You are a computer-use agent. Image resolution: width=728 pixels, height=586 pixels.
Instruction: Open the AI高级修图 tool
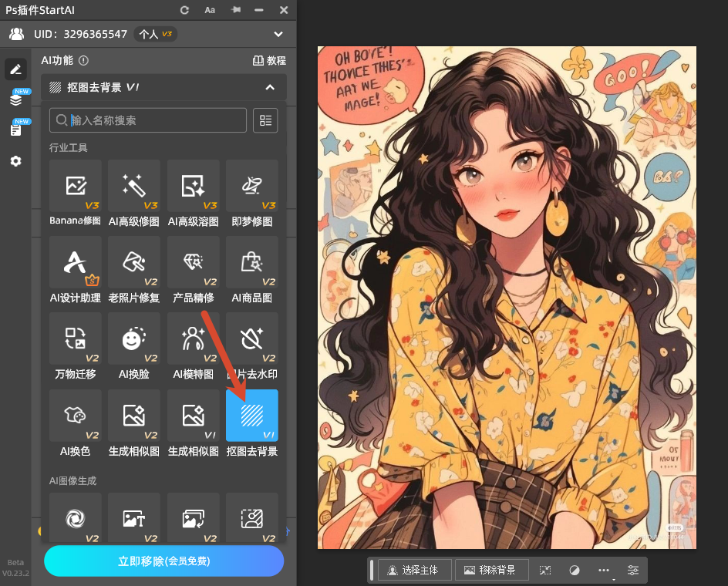[x=134, y=186]
